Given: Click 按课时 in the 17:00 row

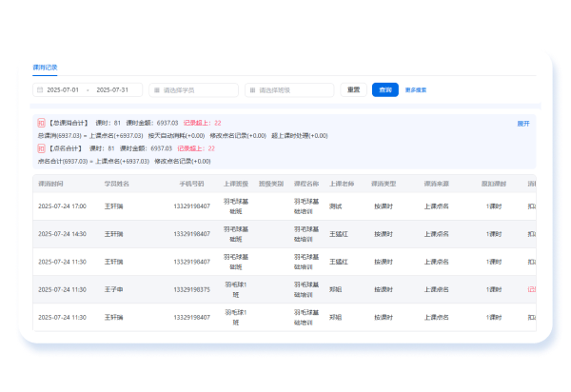Looking at the screenshot, I should pyautogui.click(x=384, y=206).
